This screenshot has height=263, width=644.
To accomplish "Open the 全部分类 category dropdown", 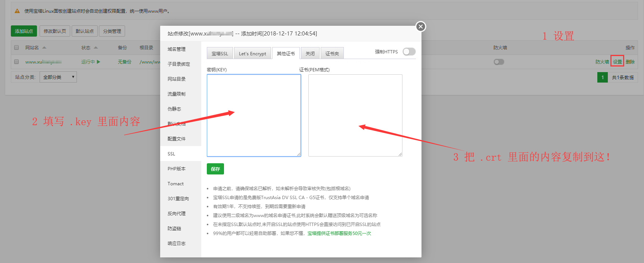I will (x=58, y=77).
